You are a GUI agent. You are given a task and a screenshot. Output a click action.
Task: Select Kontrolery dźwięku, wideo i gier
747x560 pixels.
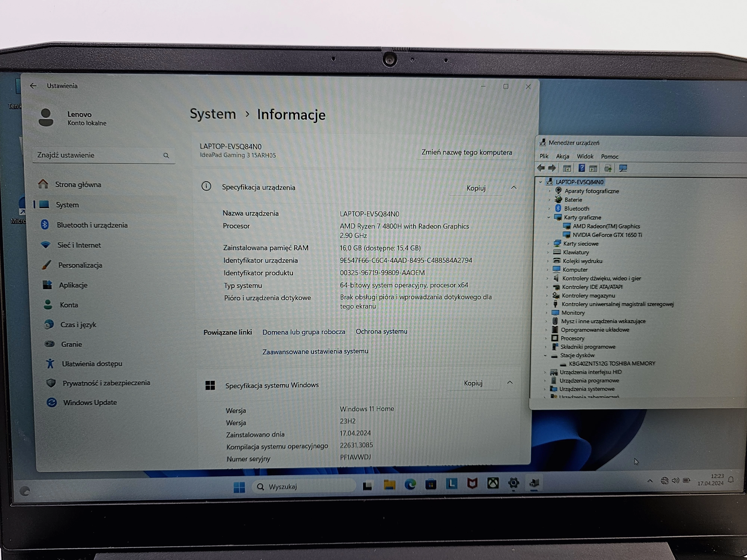pos(601,279)
